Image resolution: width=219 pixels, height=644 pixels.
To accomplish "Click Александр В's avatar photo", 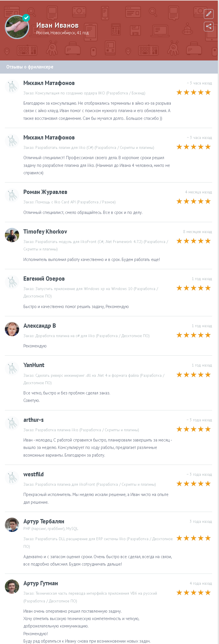I will pos(12,329).
